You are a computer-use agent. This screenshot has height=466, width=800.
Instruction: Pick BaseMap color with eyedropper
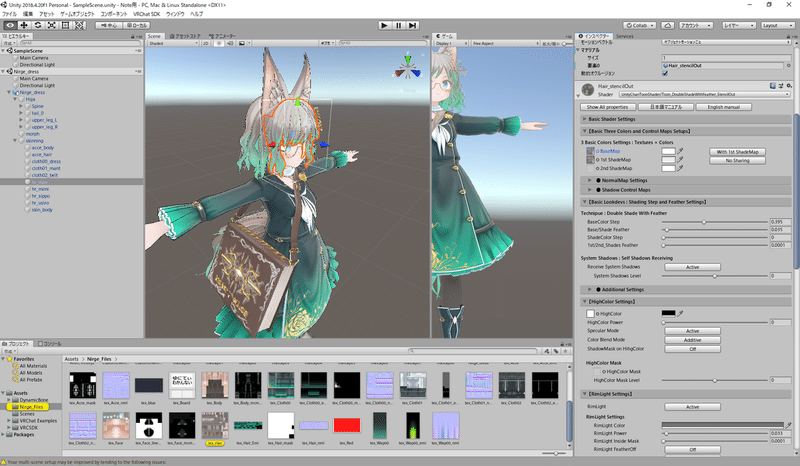(x=680, y=151)
